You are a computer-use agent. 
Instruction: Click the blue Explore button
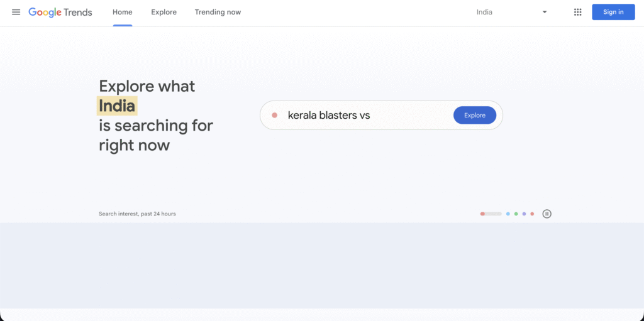tap(475, 116)
